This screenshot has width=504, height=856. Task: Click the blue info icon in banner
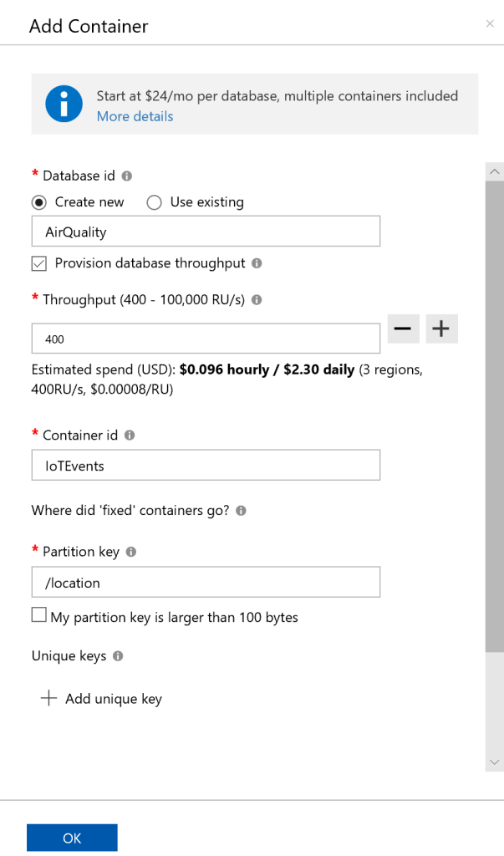(x=64, y=104)
